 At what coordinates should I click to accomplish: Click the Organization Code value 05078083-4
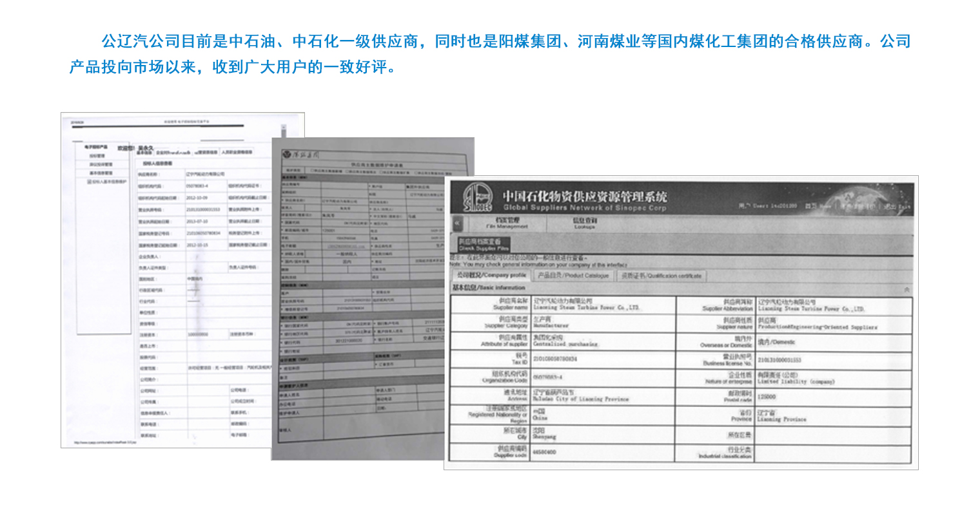[548, 377]
